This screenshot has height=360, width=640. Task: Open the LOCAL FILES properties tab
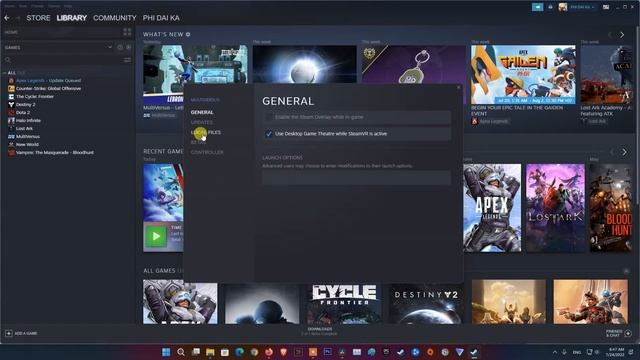coord(205,132)
